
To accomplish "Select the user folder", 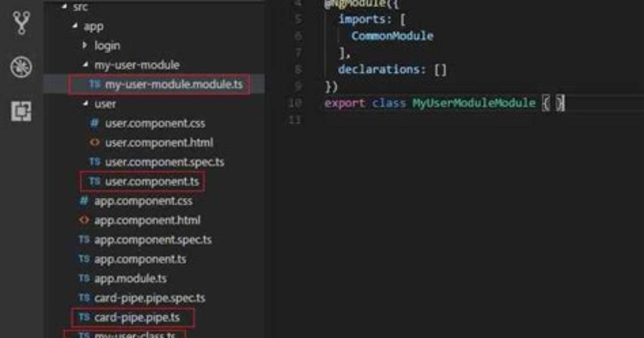I will click(x=105, y=104).
